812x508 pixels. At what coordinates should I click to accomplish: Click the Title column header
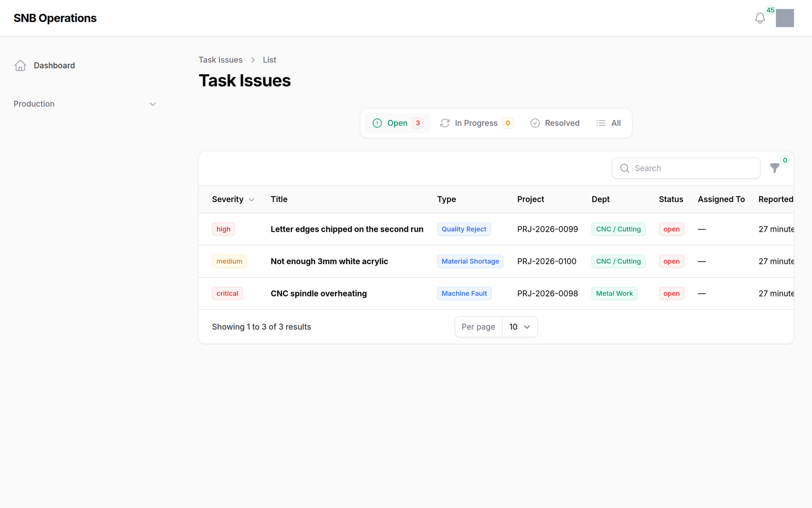(x=279, y=200)
